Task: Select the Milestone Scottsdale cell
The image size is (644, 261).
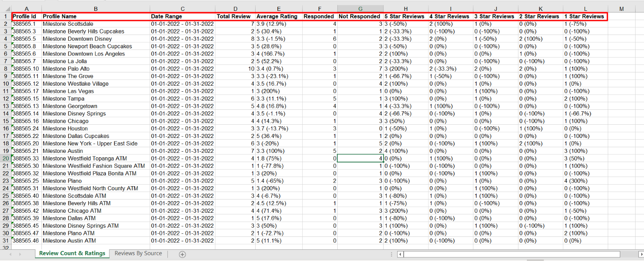Action: [96, 24]
